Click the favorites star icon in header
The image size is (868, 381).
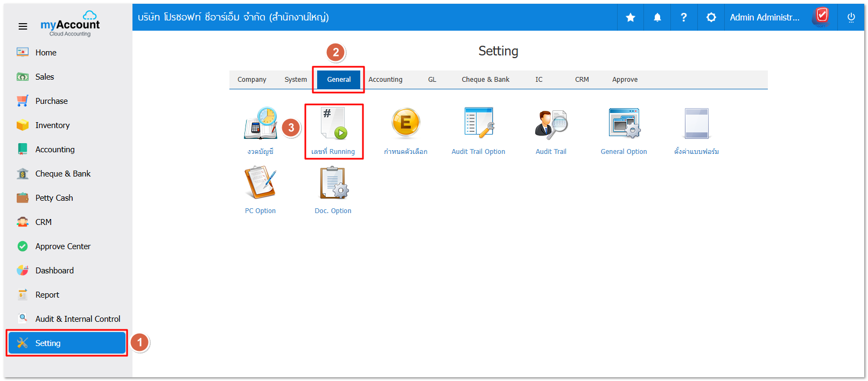631,17
